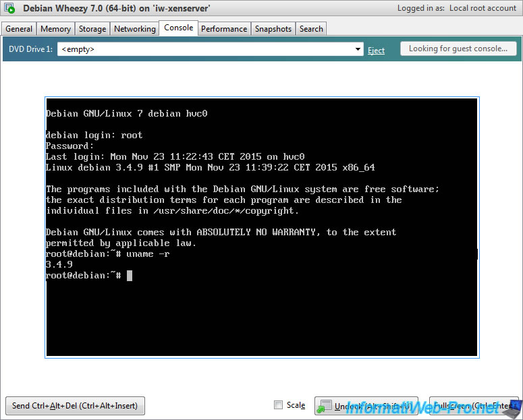The height and width of the screenshot is (420, 523).
Task: Send Ctrl+Alt+Del to the VM
Action: 75,406
